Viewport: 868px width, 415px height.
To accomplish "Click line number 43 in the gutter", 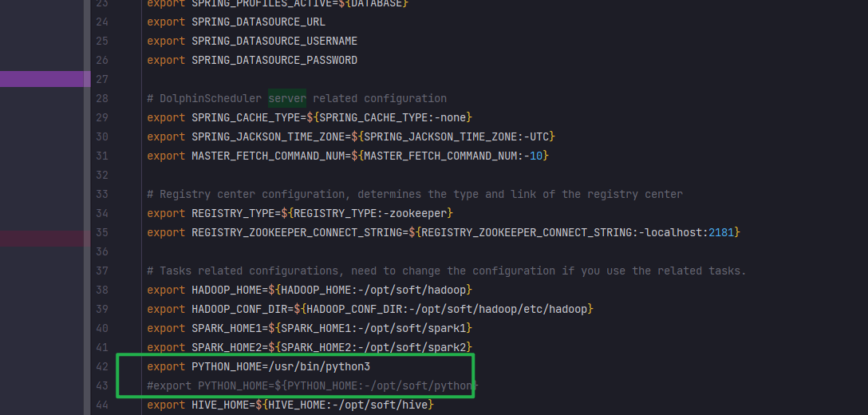I will [102, 385].
